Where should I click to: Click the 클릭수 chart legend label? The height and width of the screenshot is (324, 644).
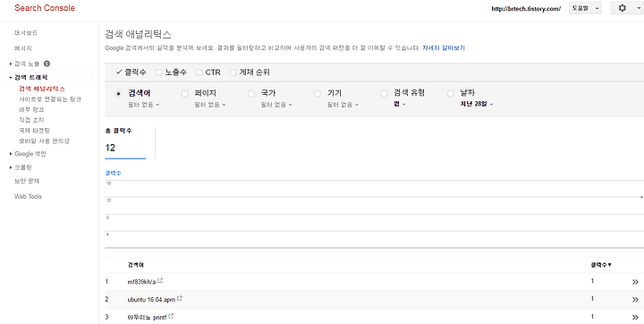113,173
